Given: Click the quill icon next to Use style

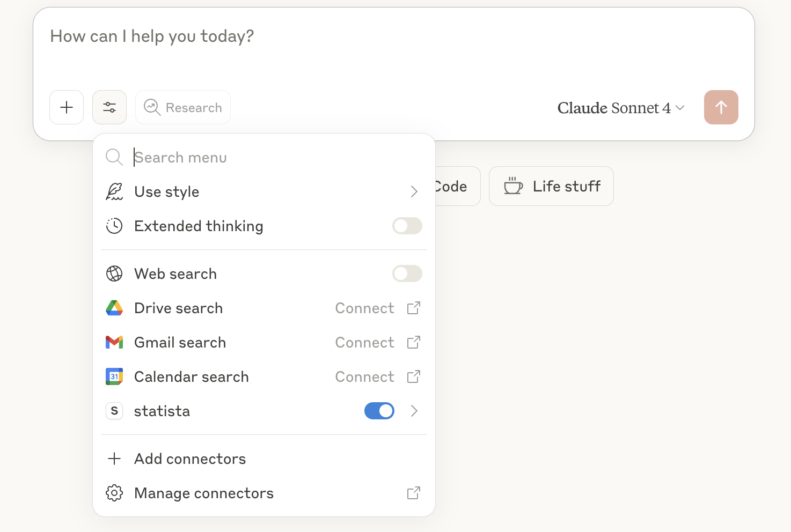Looking at the screenshot, I should click(x=114, y=191).
